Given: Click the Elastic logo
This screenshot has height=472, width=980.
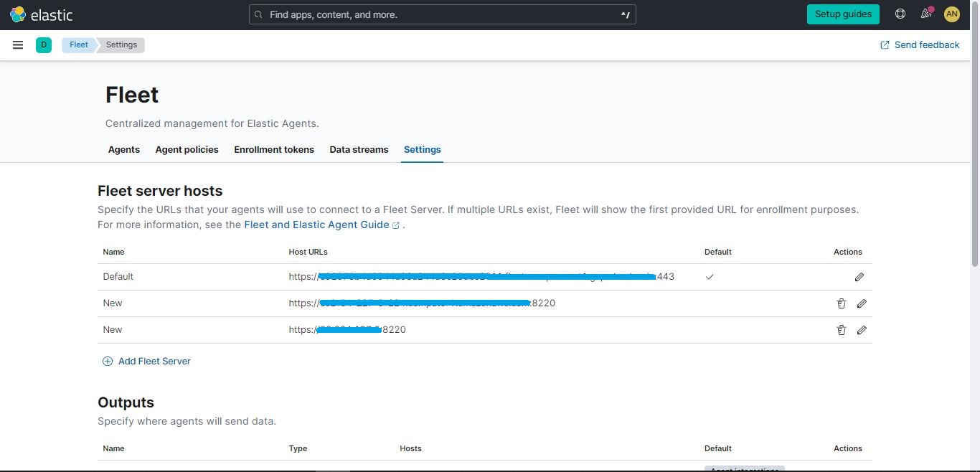Looking at the screenshot, I should tap(41, 14).
